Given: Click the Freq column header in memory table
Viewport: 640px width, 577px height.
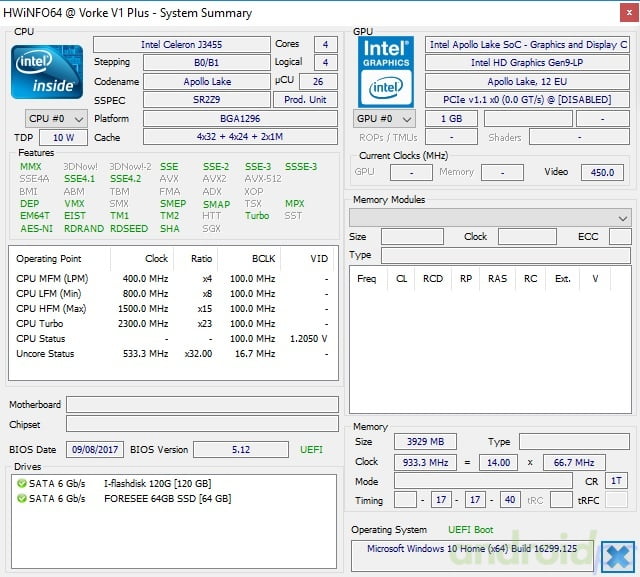Looking at the screenshot, I should (369, 279).
